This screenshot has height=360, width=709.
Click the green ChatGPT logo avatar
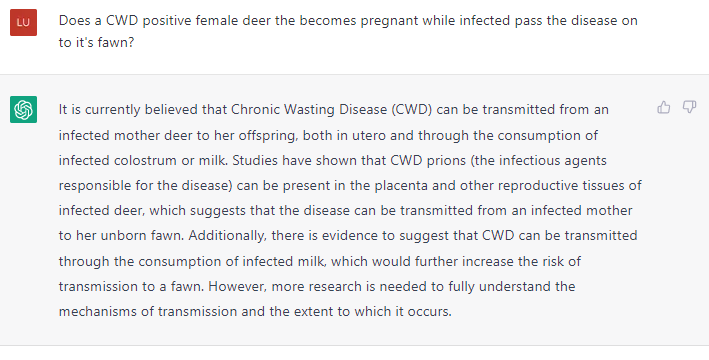pos(24,109)
